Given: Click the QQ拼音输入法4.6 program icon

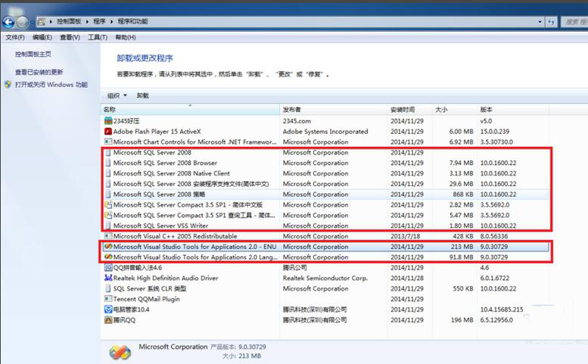Looking at the screenshot, I should click(108, 268).
